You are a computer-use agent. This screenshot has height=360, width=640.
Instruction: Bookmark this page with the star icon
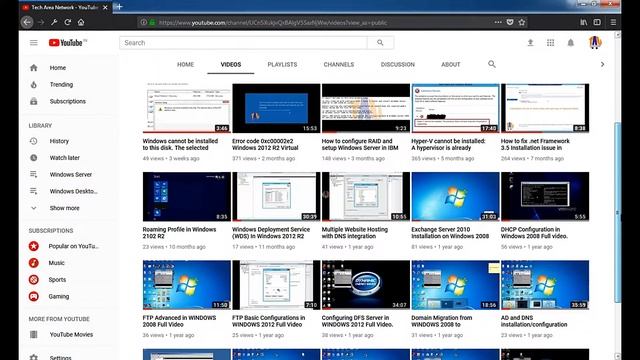(522, 22)
